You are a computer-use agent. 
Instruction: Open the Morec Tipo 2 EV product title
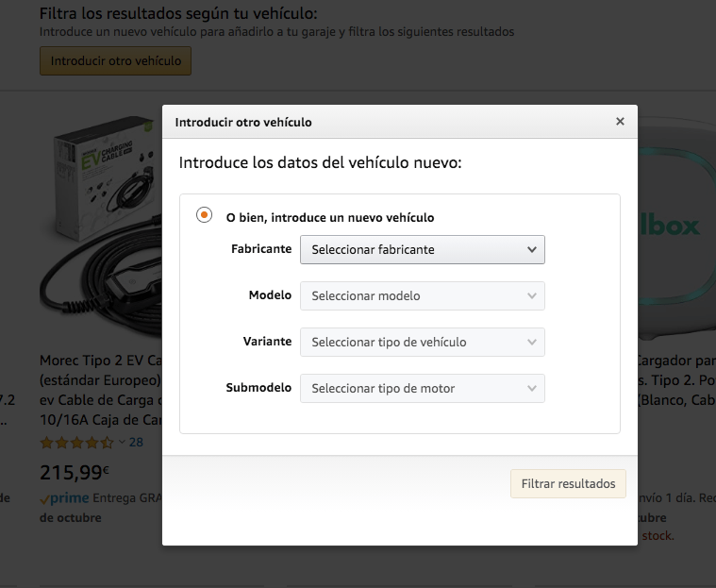[x=101, y=390]
